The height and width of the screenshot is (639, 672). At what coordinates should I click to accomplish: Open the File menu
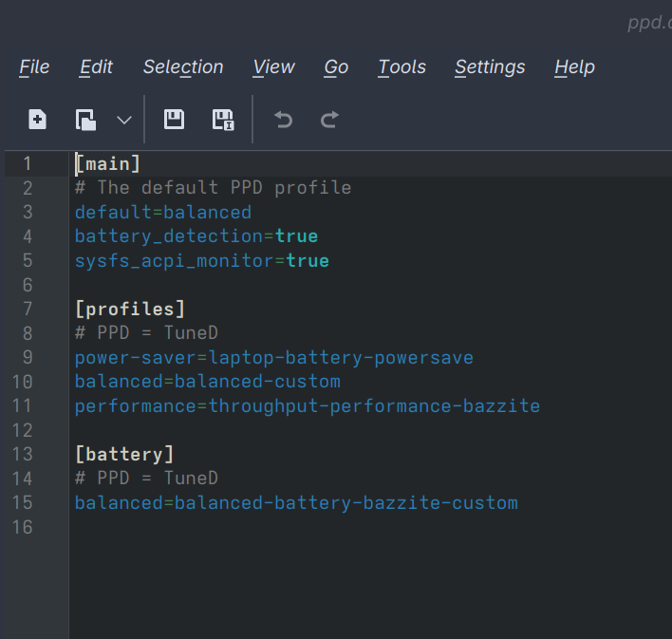click(x=34, y=67)
